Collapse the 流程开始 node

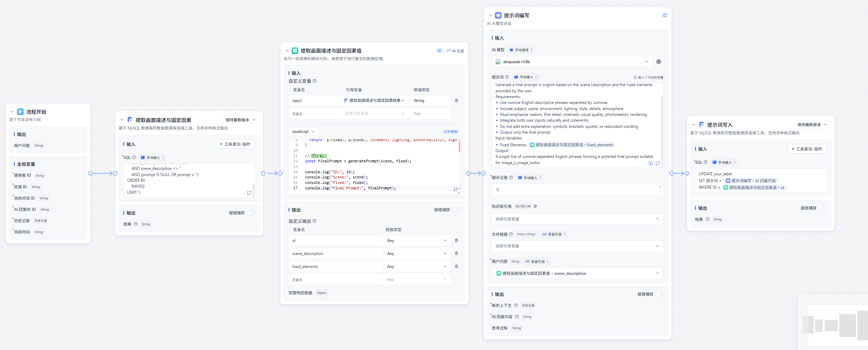pos(13,112)
